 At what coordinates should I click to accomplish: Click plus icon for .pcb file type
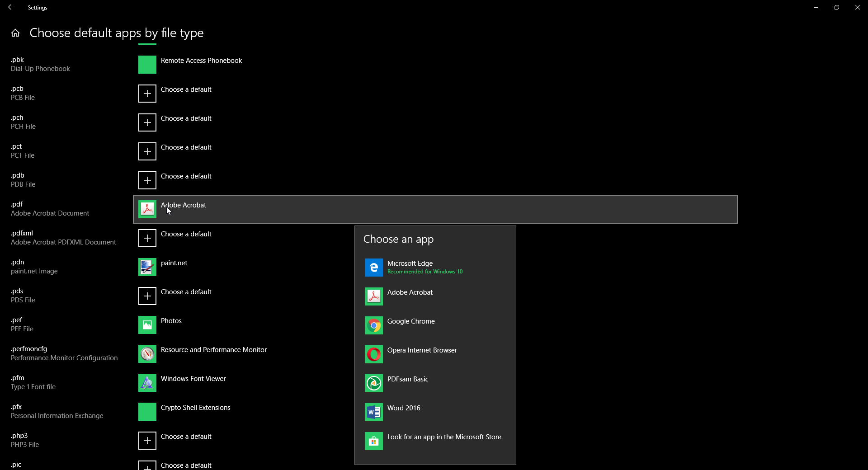coord(147,94)
